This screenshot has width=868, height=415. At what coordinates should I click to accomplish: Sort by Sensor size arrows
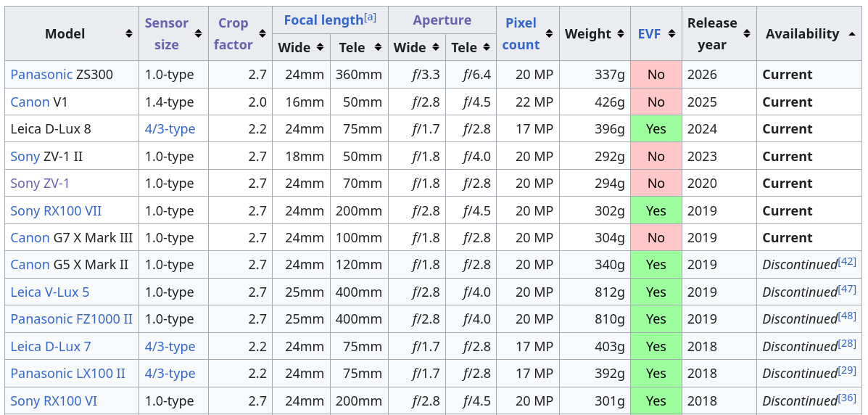pos(198,34)
